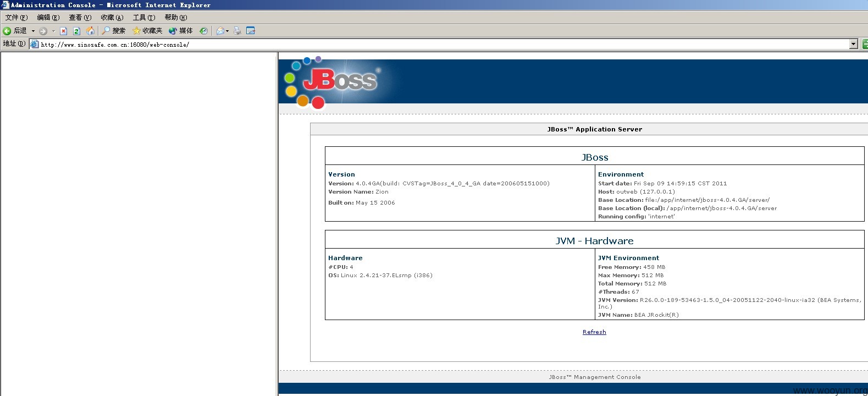Select the 'Version Name: Zion' text
Viewport: 868px width, 396px height.
[358, 192]
